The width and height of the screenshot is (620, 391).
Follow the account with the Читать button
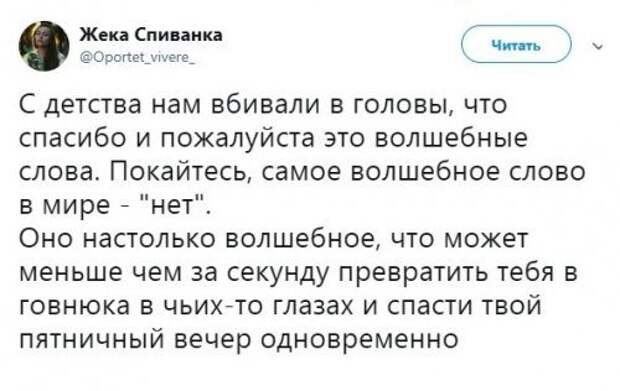point(516,44)
